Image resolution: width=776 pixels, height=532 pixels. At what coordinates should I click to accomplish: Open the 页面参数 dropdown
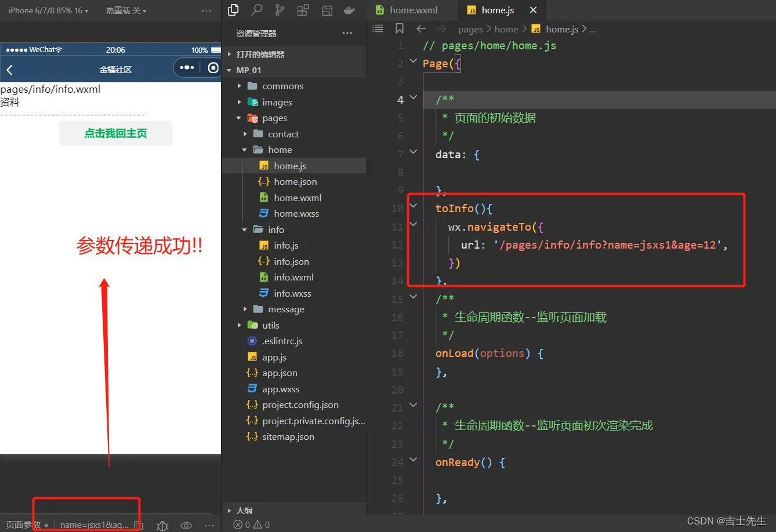(x=27, y=525)
